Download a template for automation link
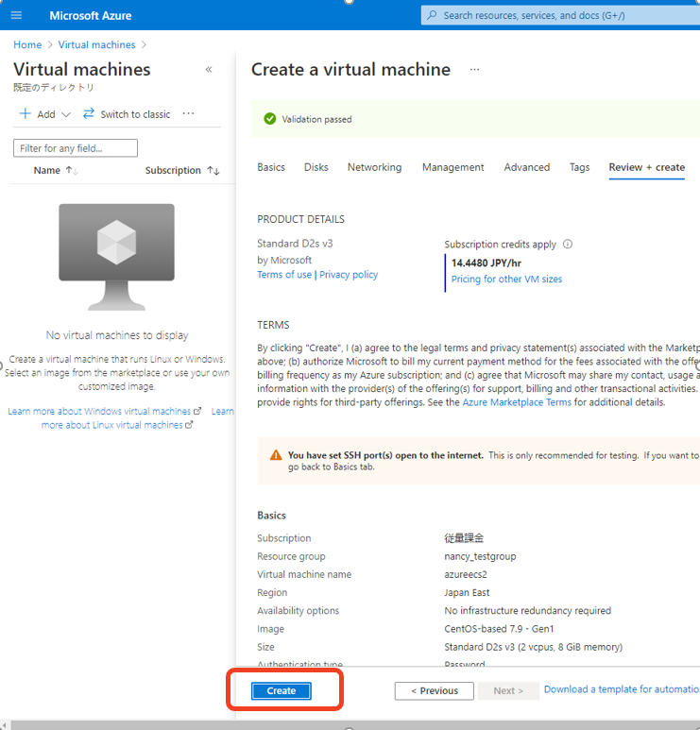700x730 pixels. tap(622, 689)
